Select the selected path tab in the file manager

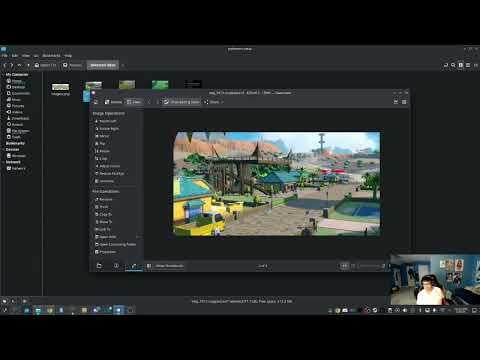pos(103,65)
